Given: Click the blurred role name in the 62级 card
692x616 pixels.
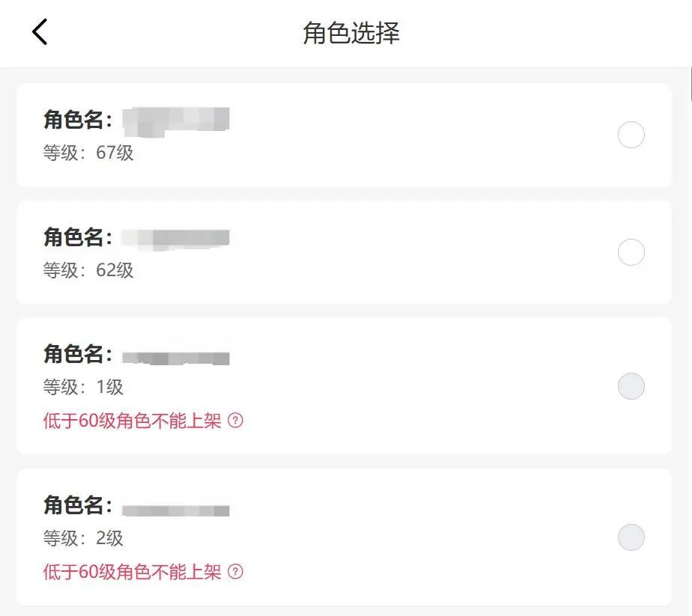Looking at the screenshot, I should click(176, 238).
